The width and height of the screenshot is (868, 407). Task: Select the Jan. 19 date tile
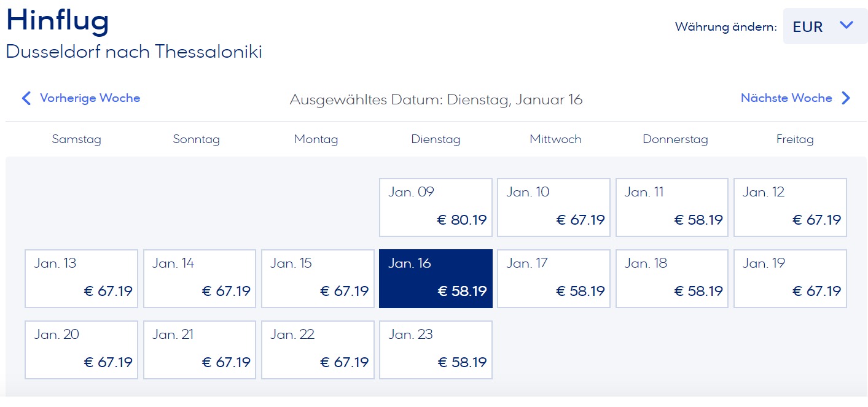(x=790, y=279)
